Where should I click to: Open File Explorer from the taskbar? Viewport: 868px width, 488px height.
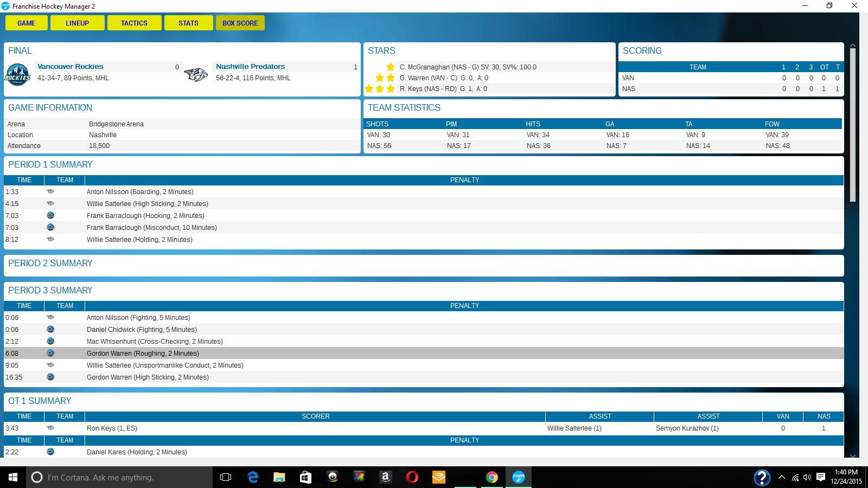click(x=279, y=477)
